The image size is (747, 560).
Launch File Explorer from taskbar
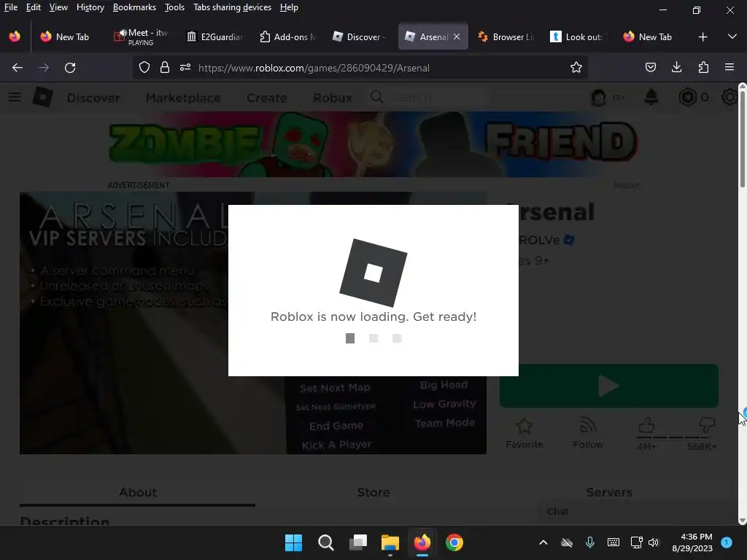pos(390,542)
